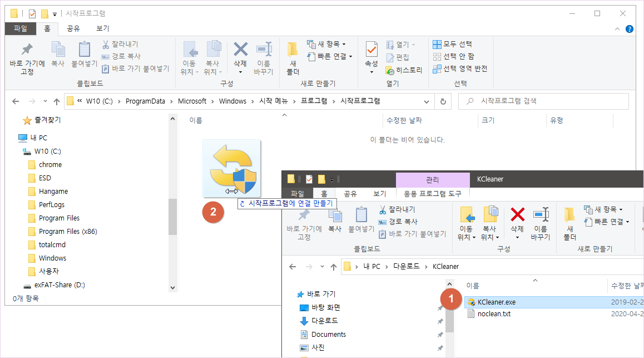Click 선택 안 함 in 시작프로그램 window
644x358 pixels.
point(453,56)
